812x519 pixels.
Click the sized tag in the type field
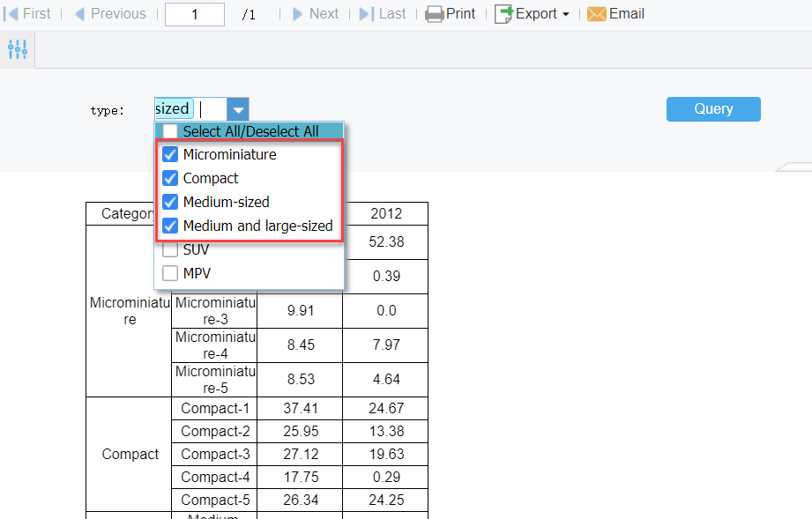(x=171, y=108)
